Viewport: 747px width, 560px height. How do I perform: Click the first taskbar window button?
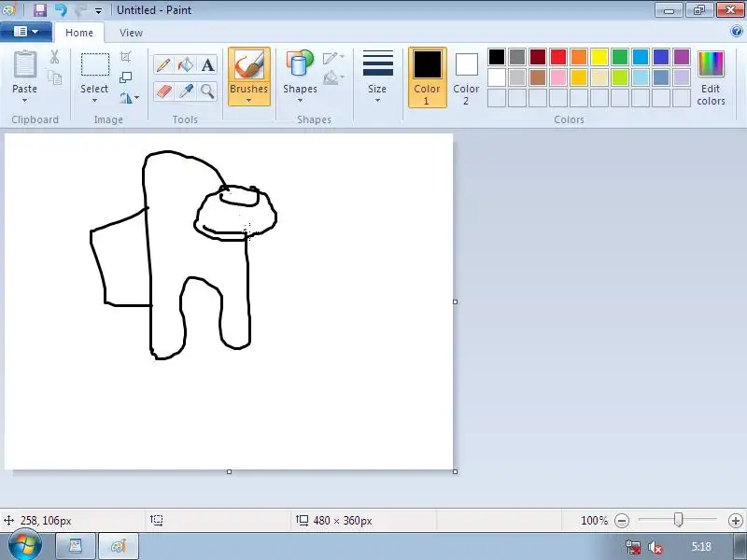pyautogui.click(x=76, y=546)
